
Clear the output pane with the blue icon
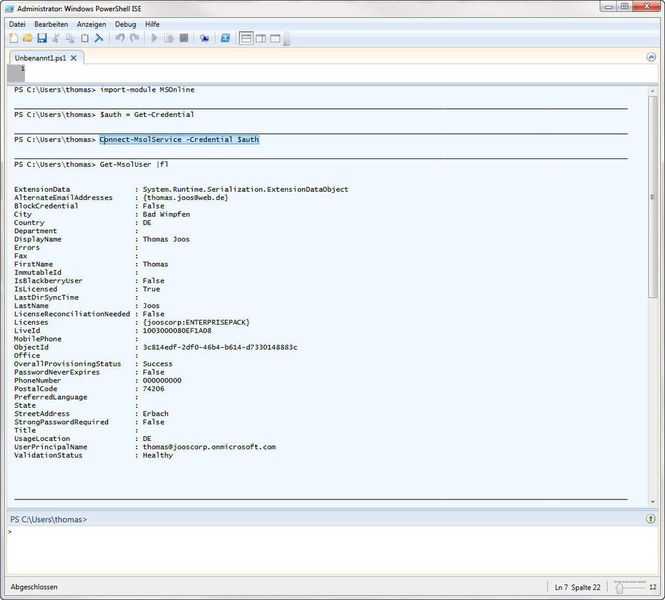pyautogui.click(x=99, y=39)
